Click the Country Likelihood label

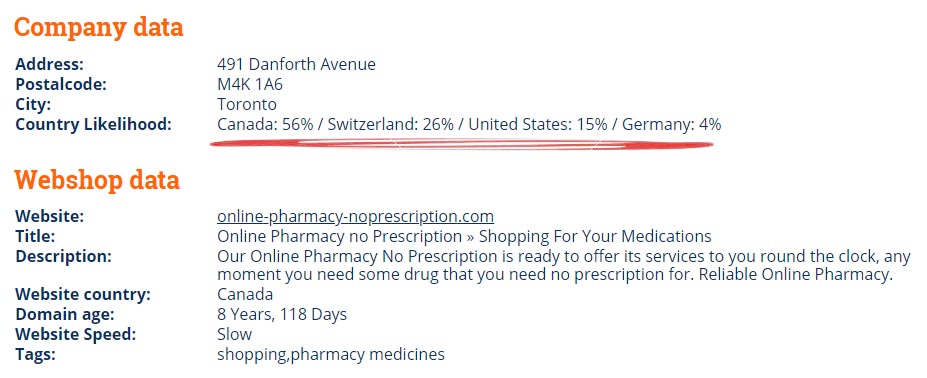click(x=93, y=124)
